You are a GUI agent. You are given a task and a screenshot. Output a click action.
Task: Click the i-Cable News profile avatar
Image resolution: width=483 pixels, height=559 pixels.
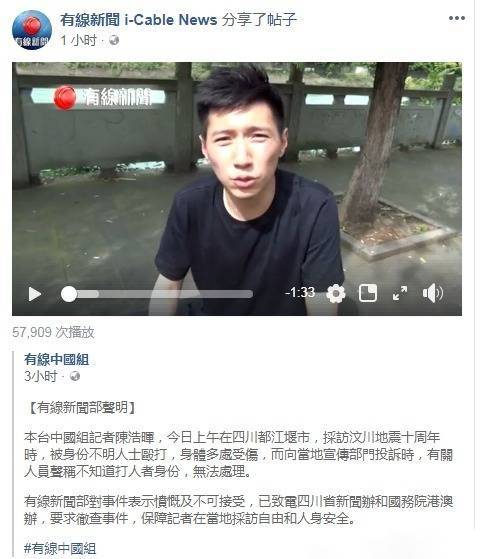[x=32, y=30]
